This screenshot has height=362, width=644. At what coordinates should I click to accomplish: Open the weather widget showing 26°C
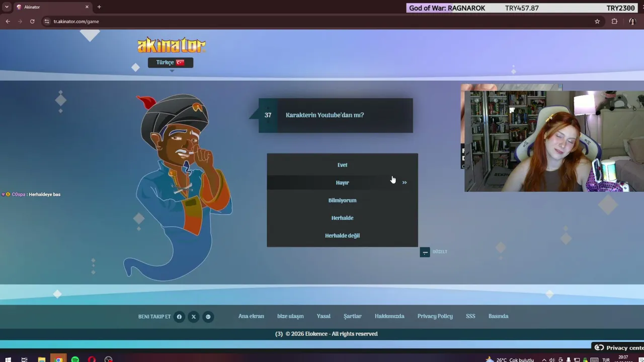click(510, 360)
